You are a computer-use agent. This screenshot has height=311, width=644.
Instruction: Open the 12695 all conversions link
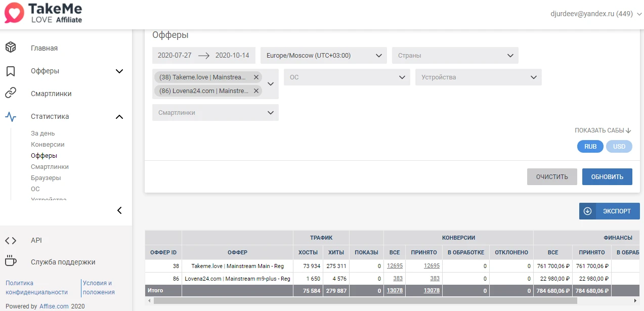click(x=394, y=266)
